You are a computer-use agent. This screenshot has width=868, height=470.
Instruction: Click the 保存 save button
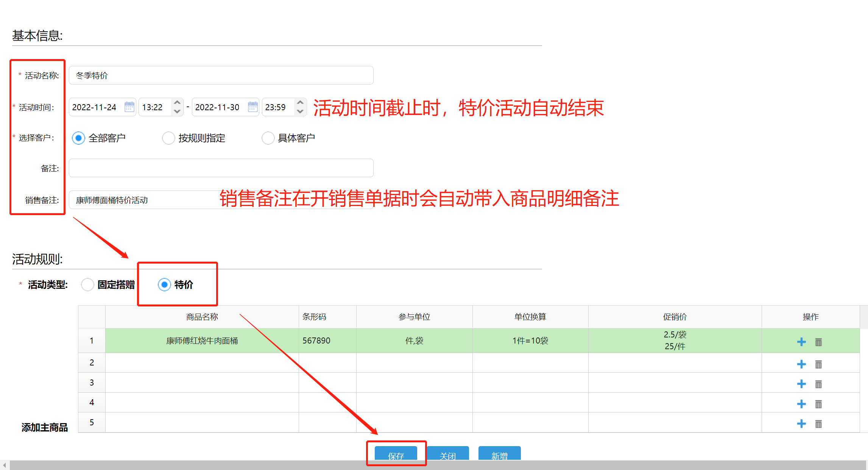(396, 453)
